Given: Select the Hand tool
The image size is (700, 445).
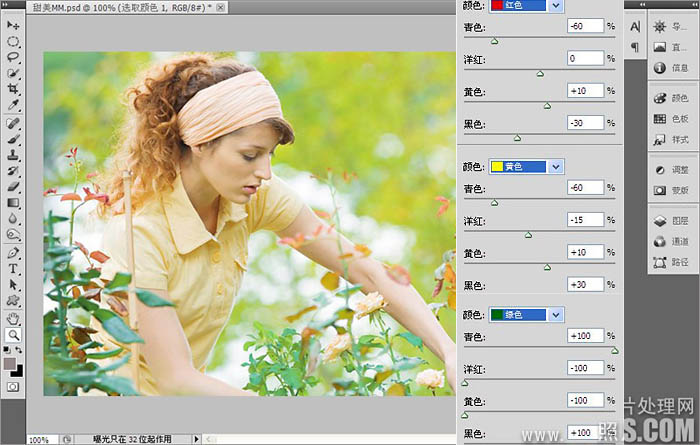Looking at the screenshot, I should coord(13,319).
